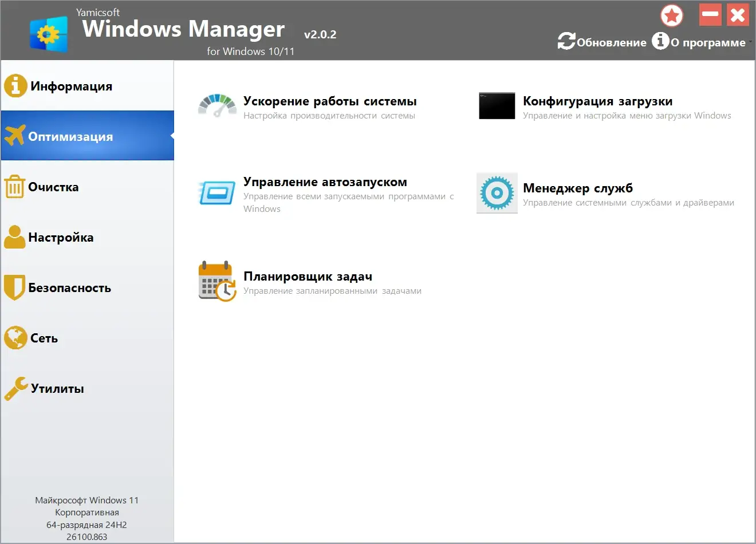The width and height of the screenshot is (756, 544).
Task: Click the '64-разрядная 24H2' text
Action: (x=87, y=525)
